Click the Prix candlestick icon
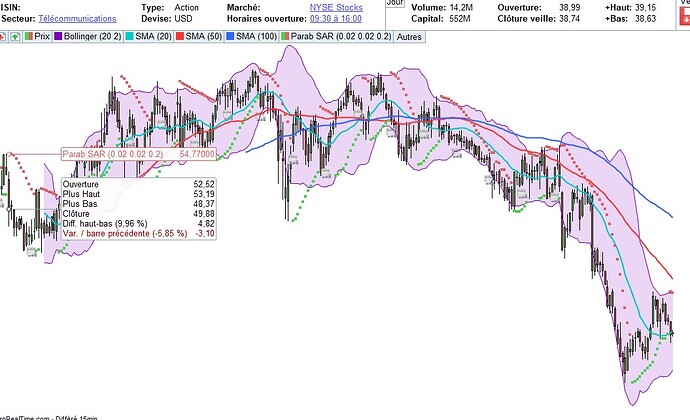Screen dimensions: 690x420 (x=27, y=35)
